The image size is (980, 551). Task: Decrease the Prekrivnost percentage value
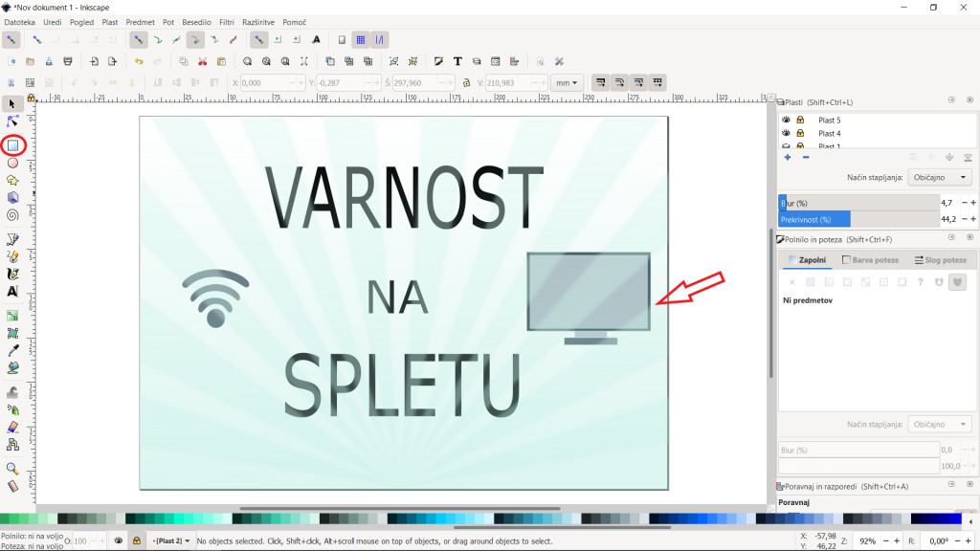(x=965, y=219)
